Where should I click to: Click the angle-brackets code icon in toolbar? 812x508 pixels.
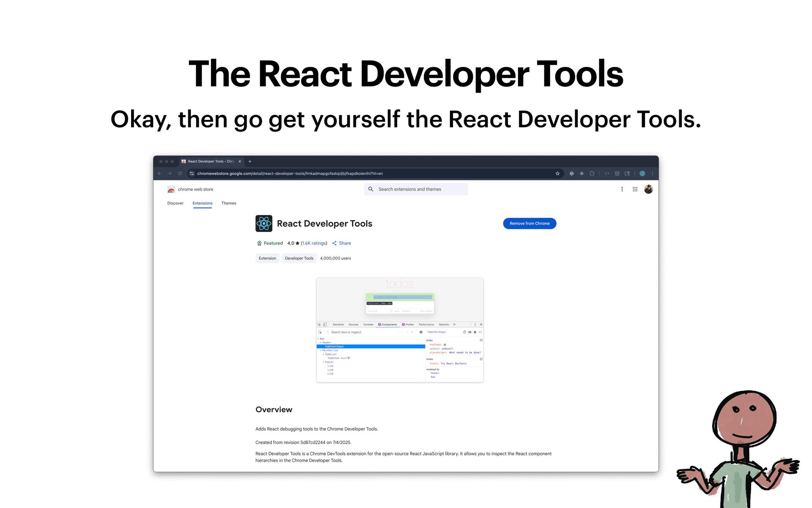pos(607,174)
